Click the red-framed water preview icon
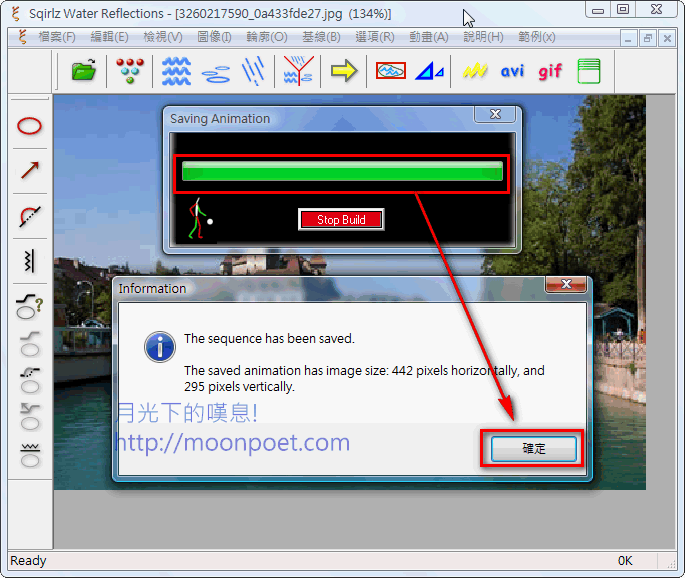This screenshot has width=685, height=578. [391, 71]
